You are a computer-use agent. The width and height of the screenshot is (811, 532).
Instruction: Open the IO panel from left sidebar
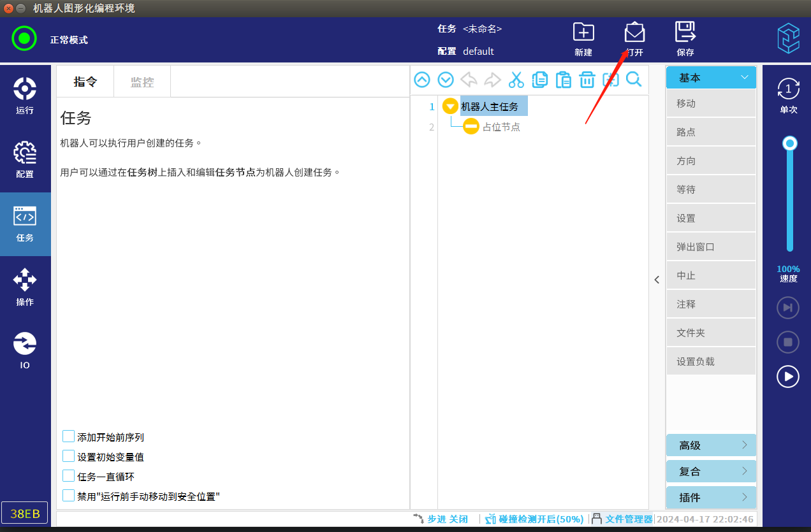click(25, 350)
